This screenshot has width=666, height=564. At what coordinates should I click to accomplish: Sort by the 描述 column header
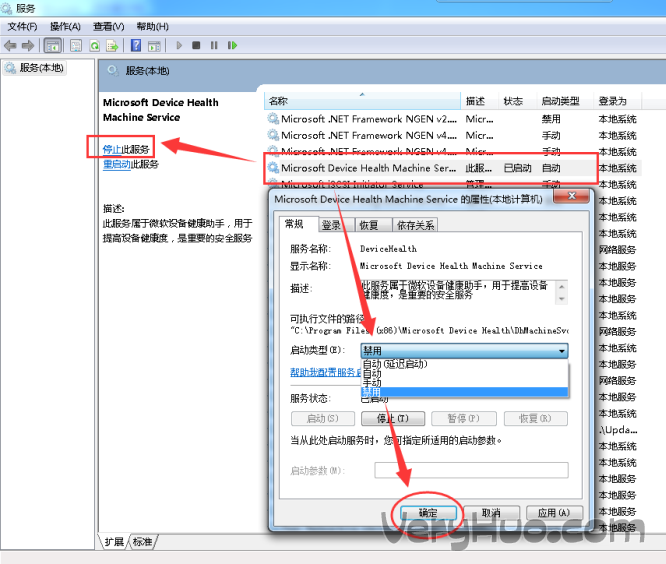pos(480,101)
